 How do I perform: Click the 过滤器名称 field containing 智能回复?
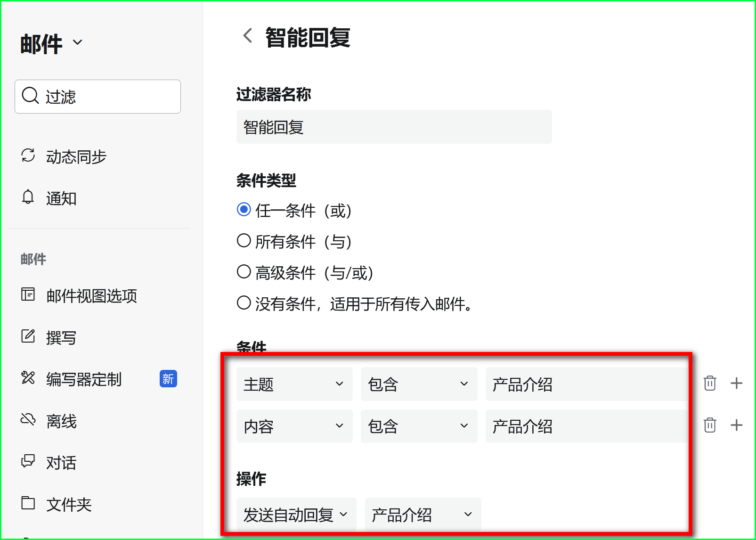click(394, 127)
